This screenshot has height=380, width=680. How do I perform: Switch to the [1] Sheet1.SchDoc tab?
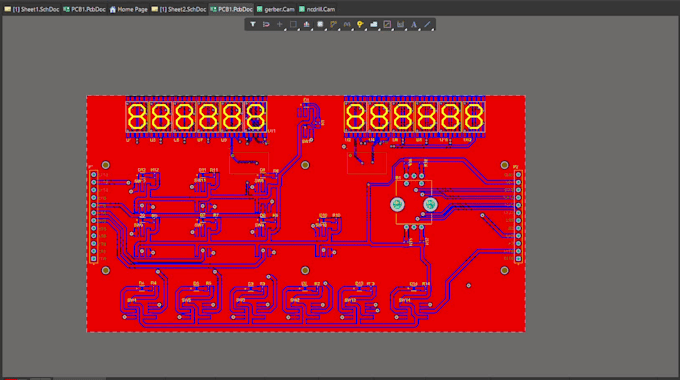(32, 9)
